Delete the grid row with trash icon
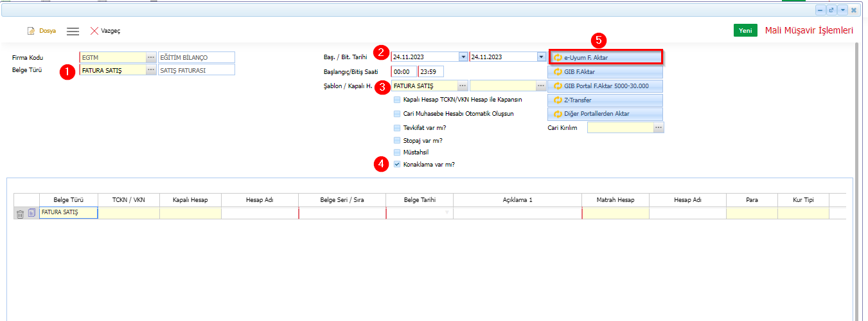 [20, 214]
